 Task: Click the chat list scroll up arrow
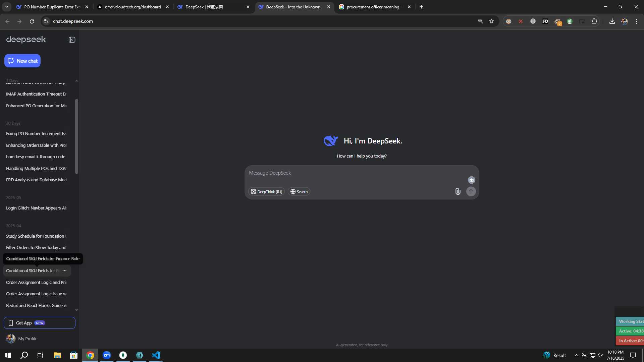pyautogui.click(x=76, y=81)
